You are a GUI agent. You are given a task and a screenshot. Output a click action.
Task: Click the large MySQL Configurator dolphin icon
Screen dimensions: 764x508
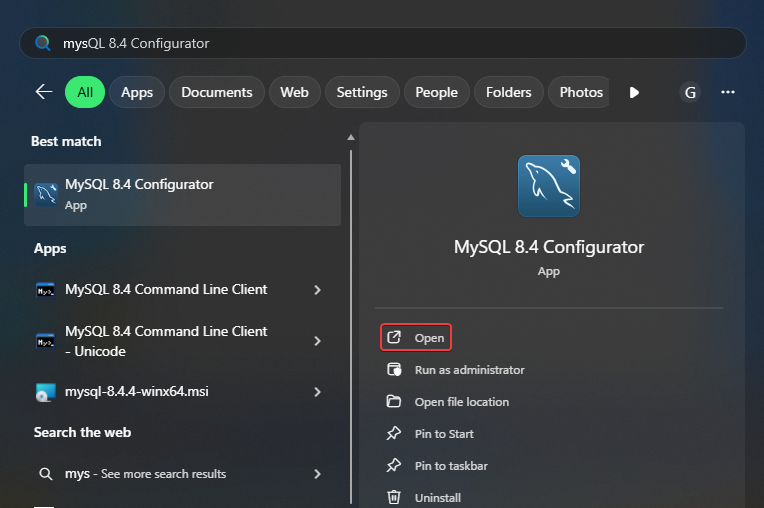tap(549, 186)
